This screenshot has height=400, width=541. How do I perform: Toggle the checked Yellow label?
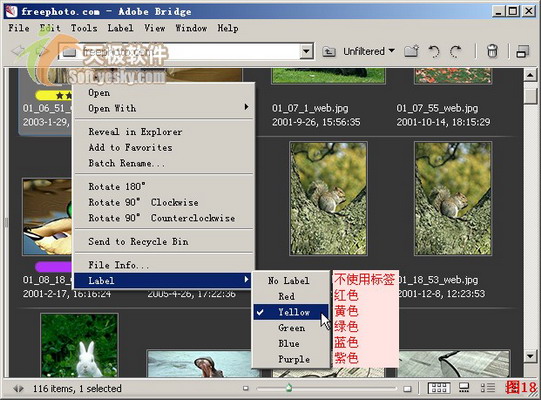pyautogui.click(x=291, y=312)
